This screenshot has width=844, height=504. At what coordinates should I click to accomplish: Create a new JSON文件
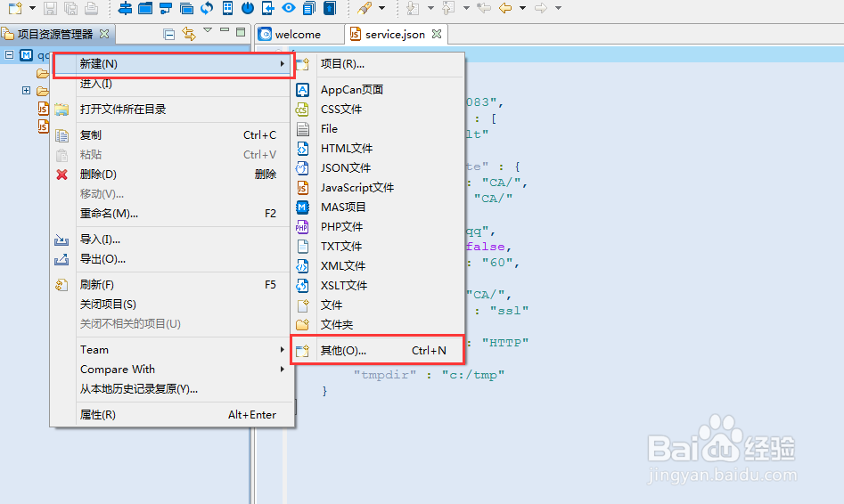(x=379, y=167)
